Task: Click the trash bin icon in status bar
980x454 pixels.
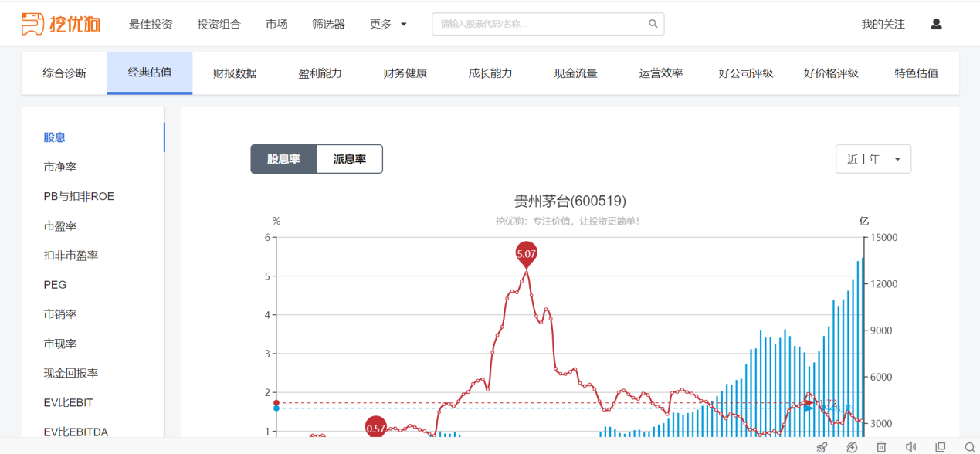Action: click(x=881, y=446)
